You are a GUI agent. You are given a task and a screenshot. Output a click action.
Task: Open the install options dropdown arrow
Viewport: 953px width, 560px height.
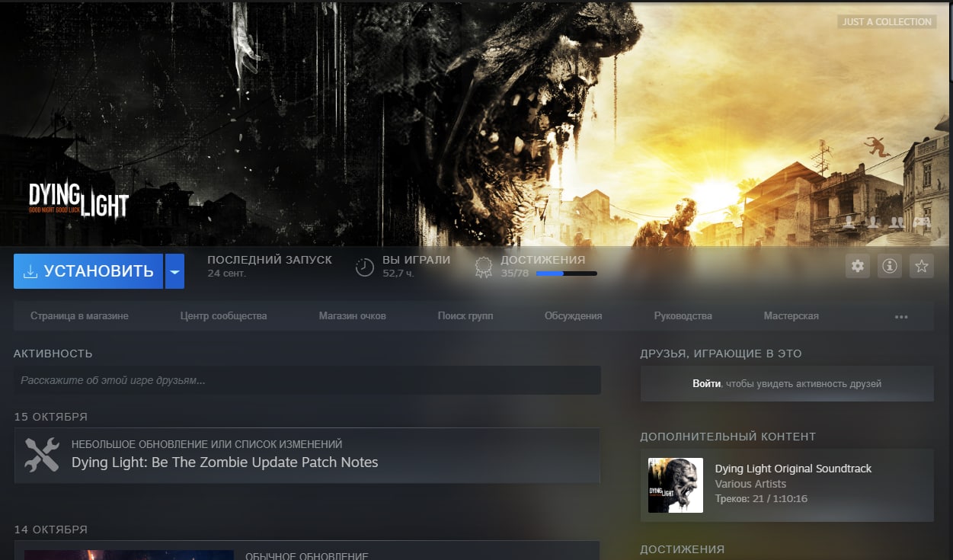pos(175,271)
